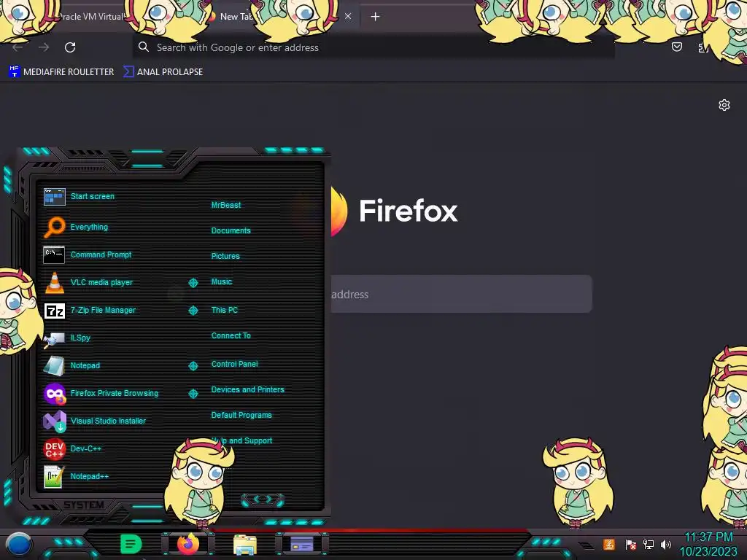This screenshot has height=560, width=747.
Task: Expand Firefox Private Browsing jump list
Action: point(193,393)
